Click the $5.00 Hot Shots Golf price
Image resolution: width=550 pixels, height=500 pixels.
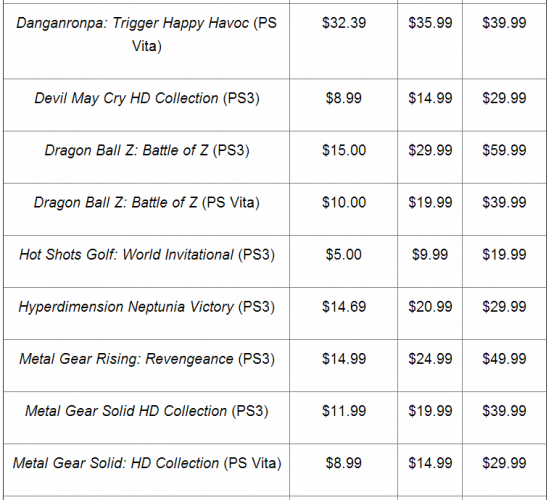(344, 254)
